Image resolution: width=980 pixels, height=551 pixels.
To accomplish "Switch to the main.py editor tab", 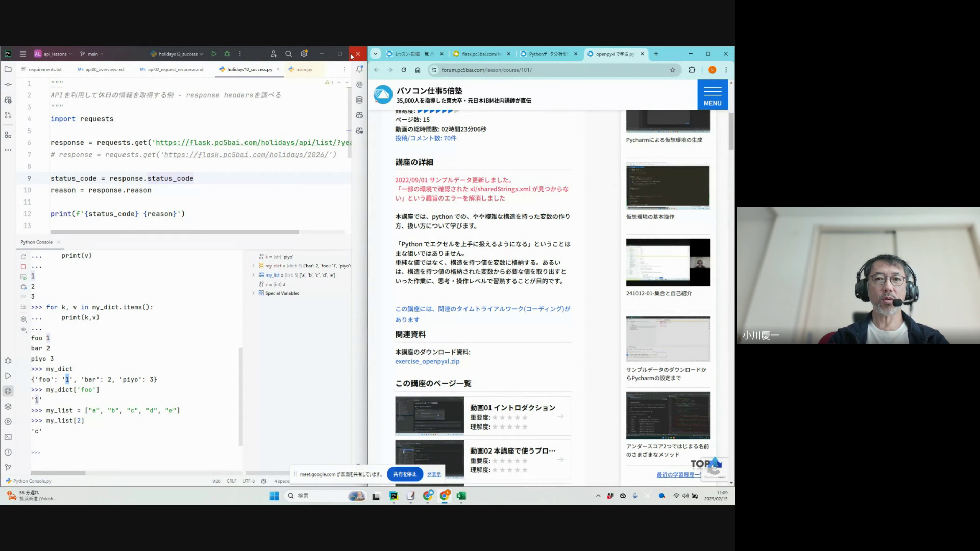I will click(304, 69).
